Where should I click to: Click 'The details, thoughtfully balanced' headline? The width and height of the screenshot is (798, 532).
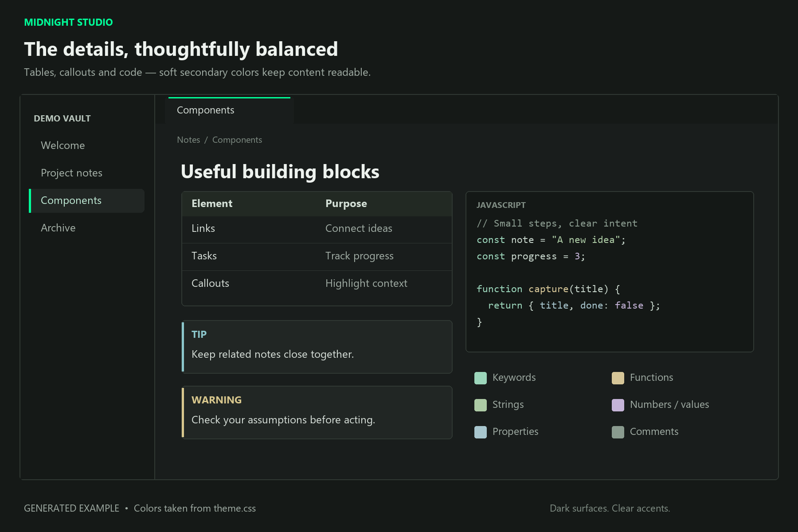click(181, 49)
